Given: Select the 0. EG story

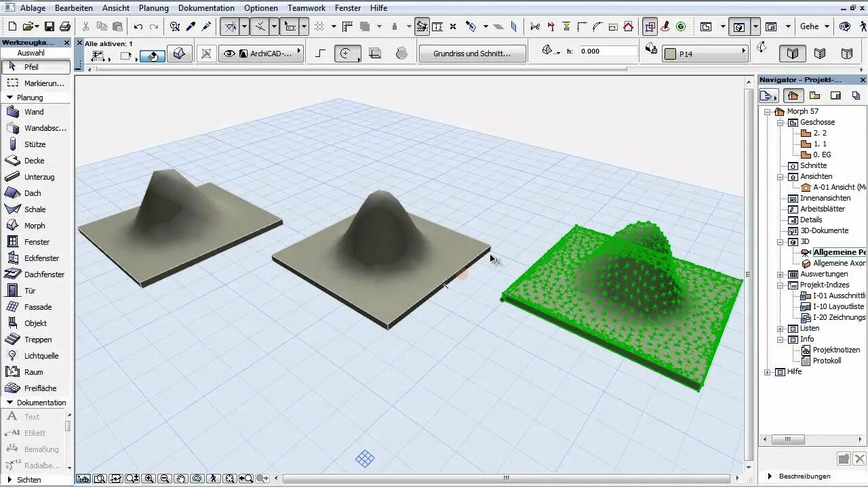Looking at the screenshot, I should [x=816, y=155].
